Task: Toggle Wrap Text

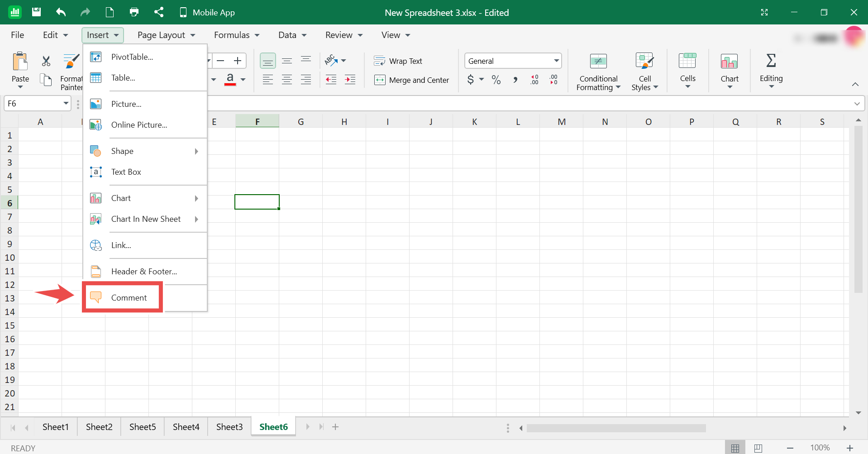Action: click(x=398, y=61)
